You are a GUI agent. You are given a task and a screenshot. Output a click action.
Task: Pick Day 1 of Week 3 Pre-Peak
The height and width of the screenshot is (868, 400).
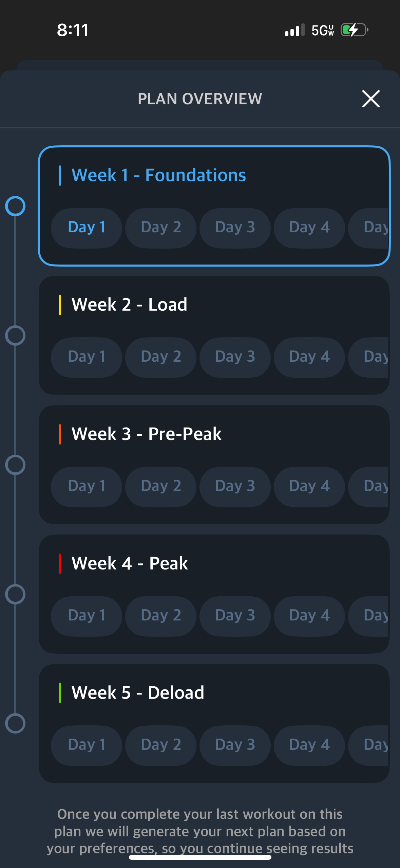click(x=87, y=486)
